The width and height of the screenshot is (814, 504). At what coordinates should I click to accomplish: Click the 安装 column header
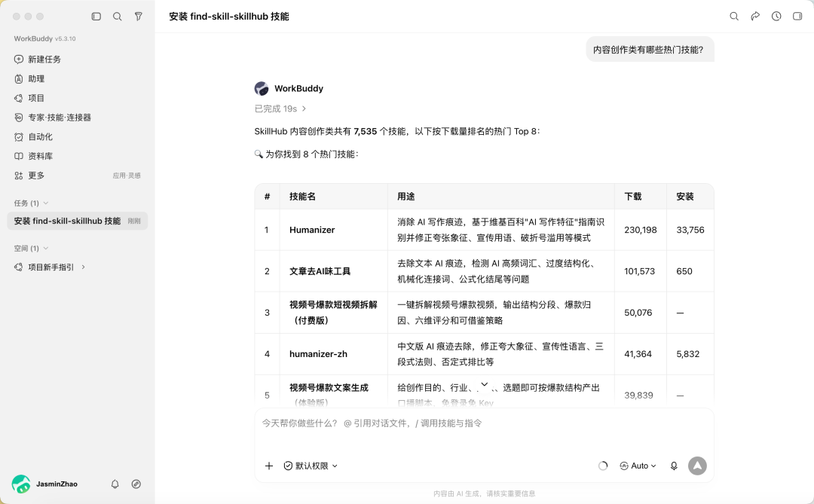point(684,196)
